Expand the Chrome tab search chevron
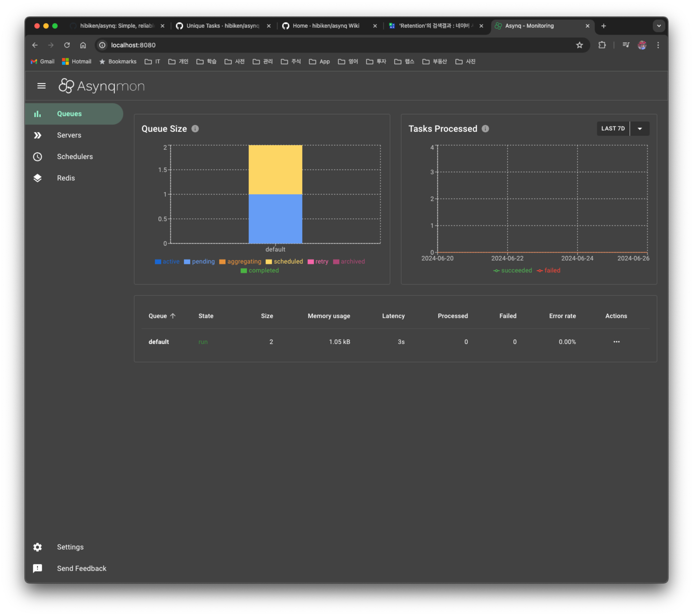693x616 pixels. pyautogui.click(x=659, y=26)
